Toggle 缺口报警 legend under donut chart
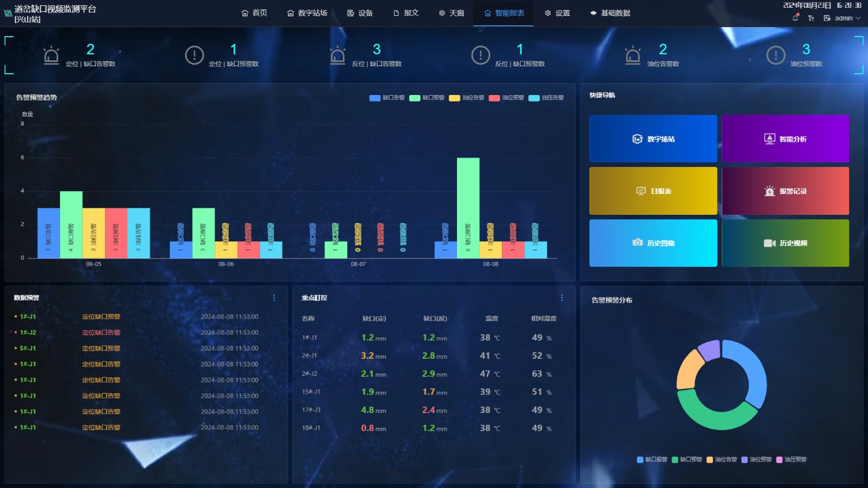 coord(652,460)
